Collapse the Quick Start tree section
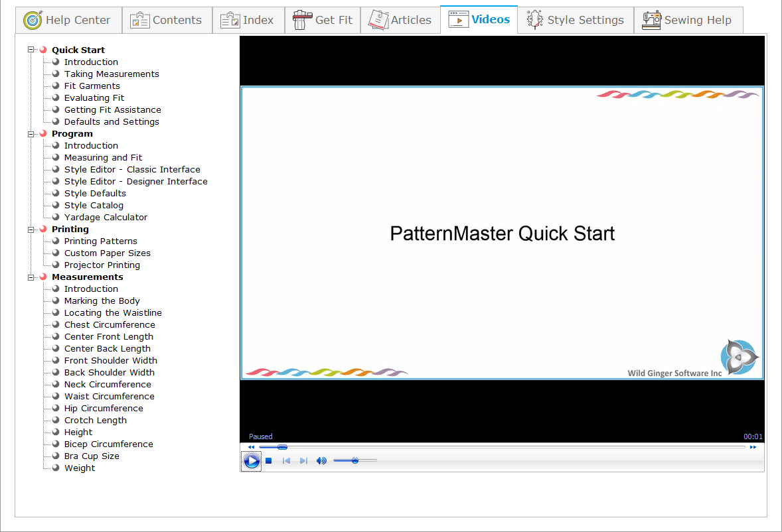 [31, 50]
